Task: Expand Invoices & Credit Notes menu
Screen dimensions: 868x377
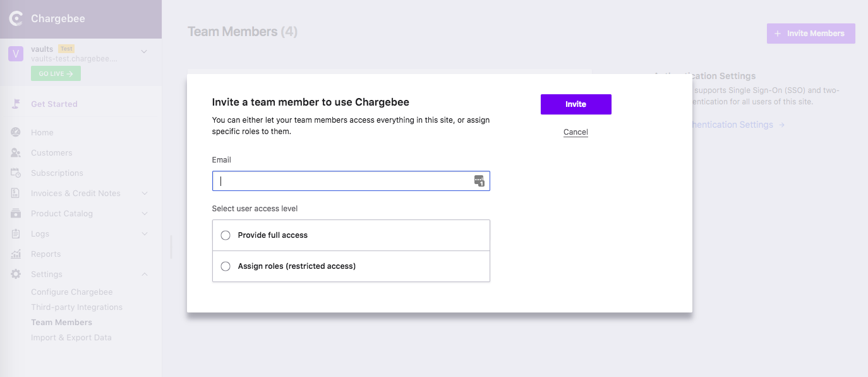Action: 144,193
